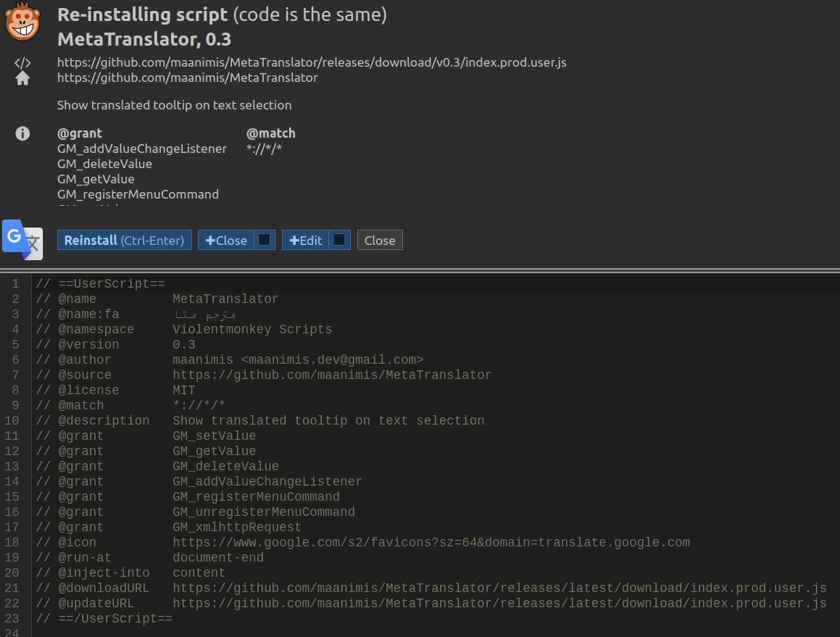This screenshot has width=840, height=637.
Task: Click the @license MIT code line
Action: (x=115, y=390)
